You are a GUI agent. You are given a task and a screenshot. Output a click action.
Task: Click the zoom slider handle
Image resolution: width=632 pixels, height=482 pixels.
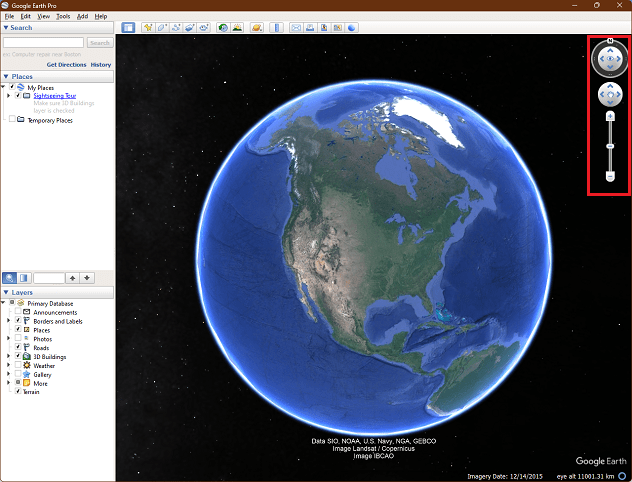tap(610, 146)
